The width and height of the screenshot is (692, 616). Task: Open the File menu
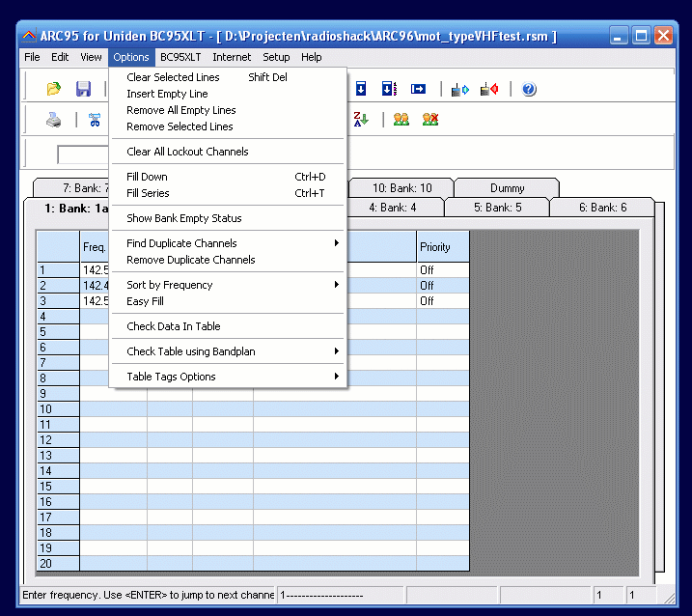(x=32, y=57)
